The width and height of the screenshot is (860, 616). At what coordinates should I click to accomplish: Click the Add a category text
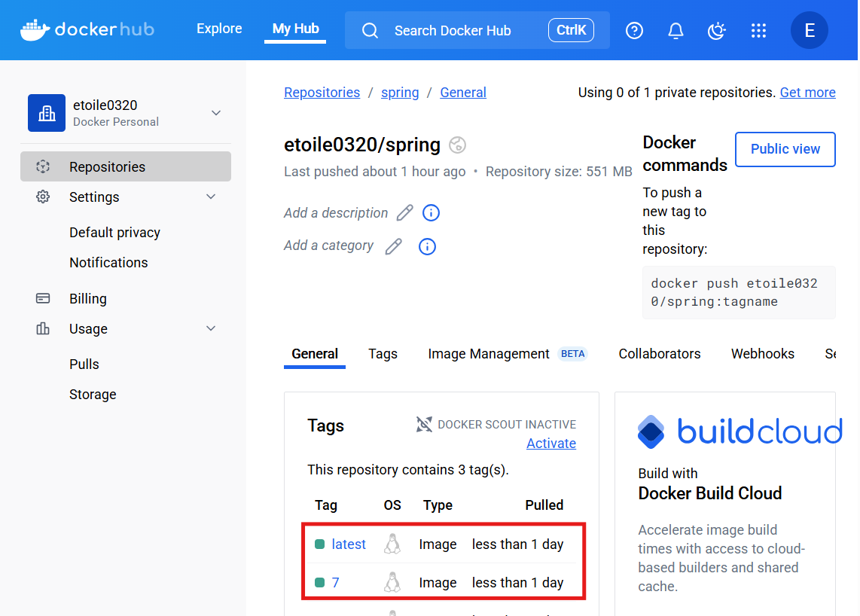pos(328,245)
